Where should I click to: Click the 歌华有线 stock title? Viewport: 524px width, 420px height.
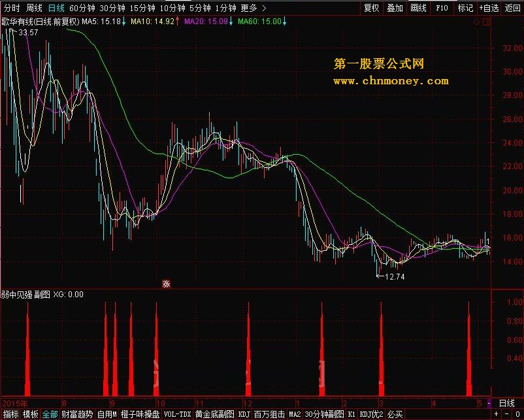[x=18, y=22]
